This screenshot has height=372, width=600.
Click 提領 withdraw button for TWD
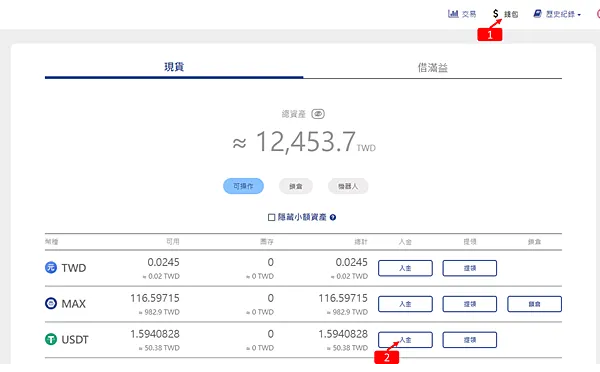(470, 268)
